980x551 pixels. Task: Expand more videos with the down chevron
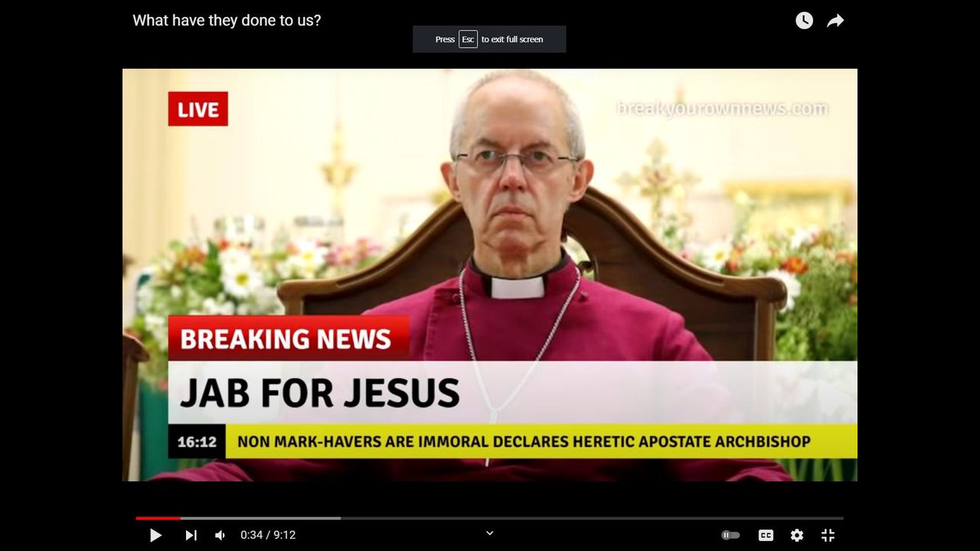[x=490, y=533]
